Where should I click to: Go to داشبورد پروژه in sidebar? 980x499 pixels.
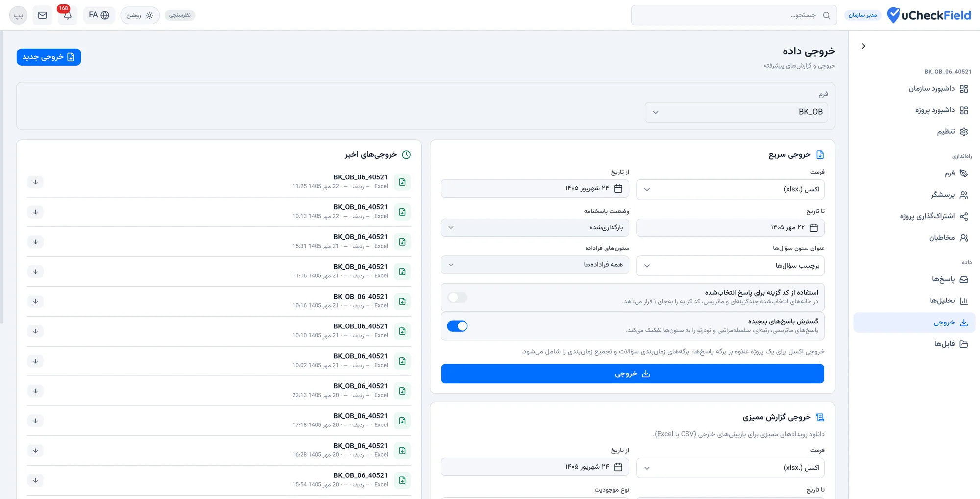click(x=914, y=110)
